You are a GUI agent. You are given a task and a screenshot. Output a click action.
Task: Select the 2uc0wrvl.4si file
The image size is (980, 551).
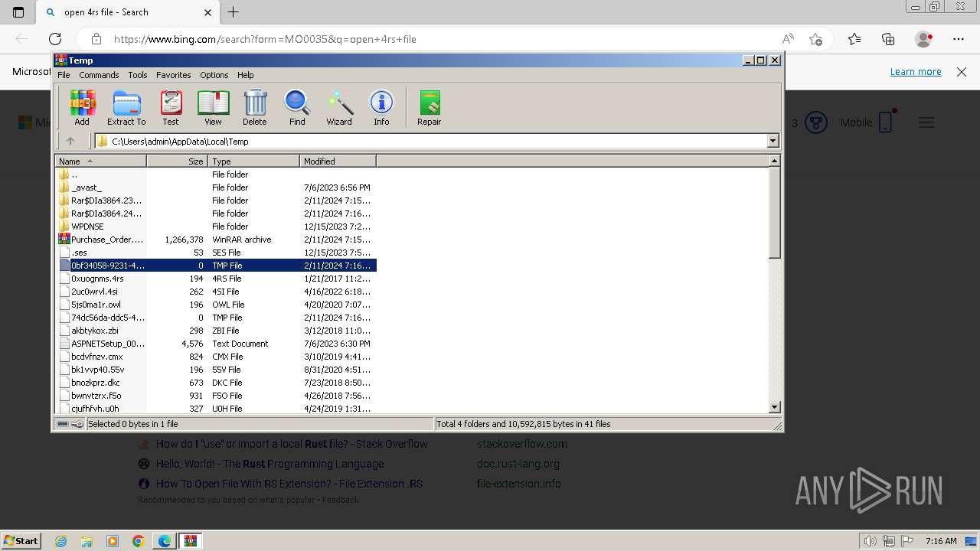tap(216, 292)
